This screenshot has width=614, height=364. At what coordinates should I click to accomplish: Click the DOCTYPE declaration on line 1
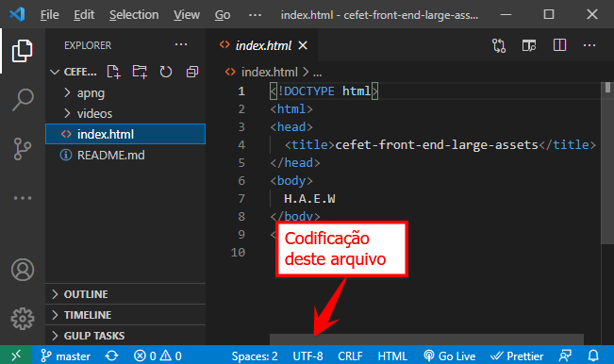pos(324,91)
